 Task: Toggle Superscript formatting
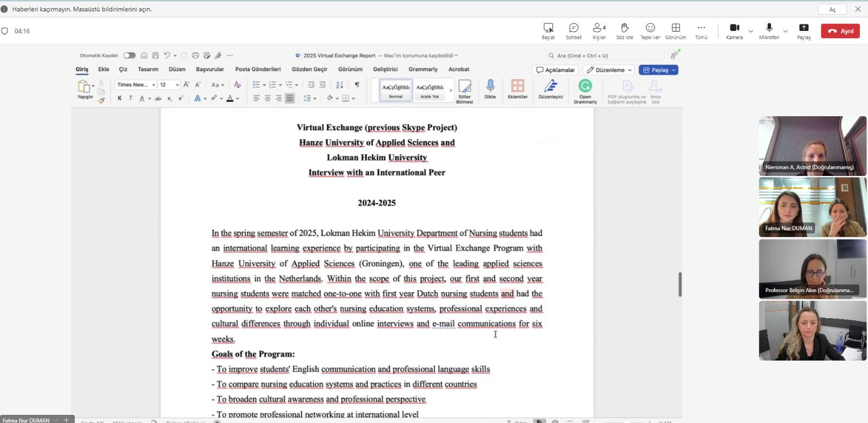181,98
